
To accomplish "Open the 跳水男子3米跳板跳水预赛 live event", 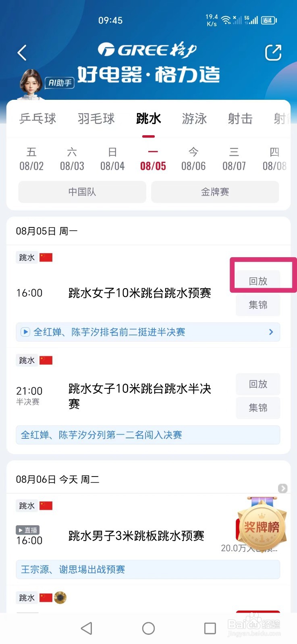I will click(136, 536).
